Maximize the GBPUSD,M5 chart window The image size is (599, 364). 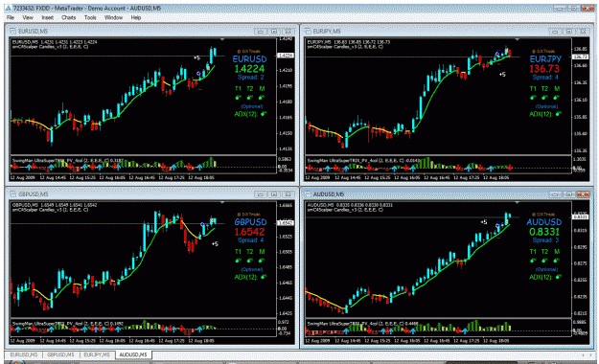274,194
